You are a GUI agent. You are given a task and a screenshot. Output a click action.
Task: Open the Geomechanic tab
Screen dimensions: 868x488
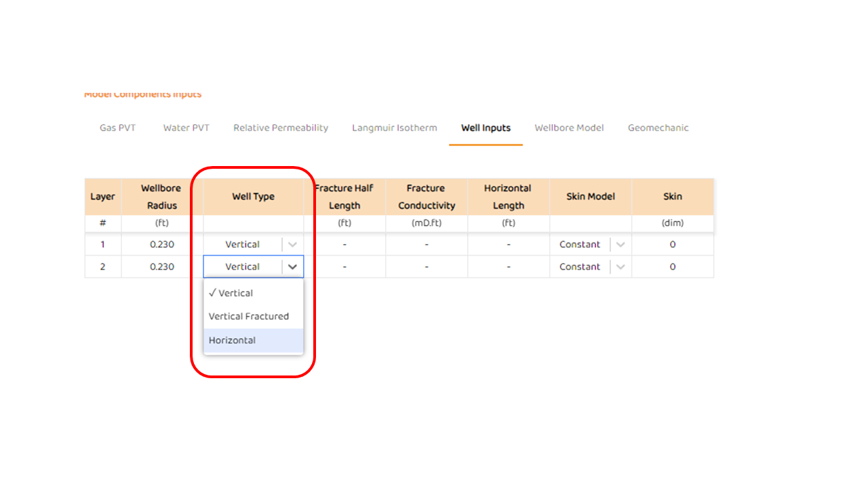tap(658, 128)
